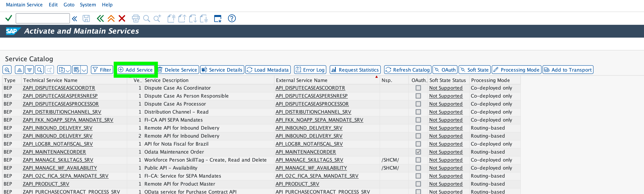Uncheck OAuth checkbox for ZAPI_MAINTENANCEORDER
The width and height of the screenshot is (644, 194).
coord(418,152)
